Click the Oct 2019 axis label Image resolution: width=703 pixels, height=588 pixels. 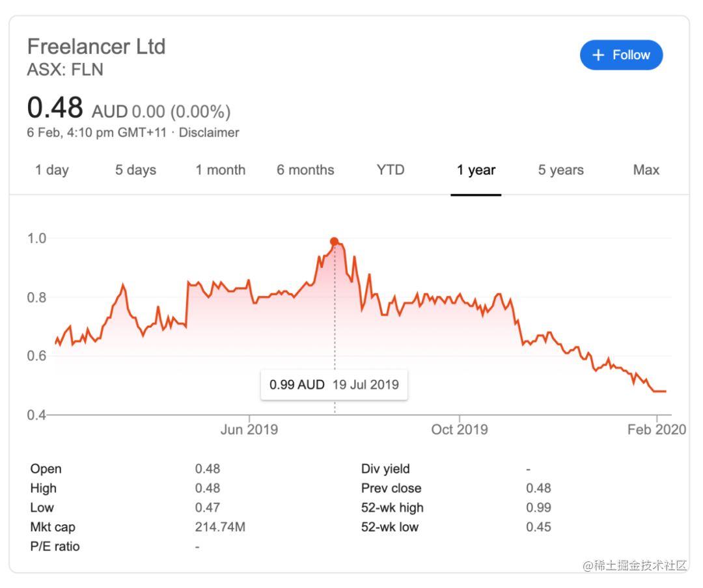(460, 430)
